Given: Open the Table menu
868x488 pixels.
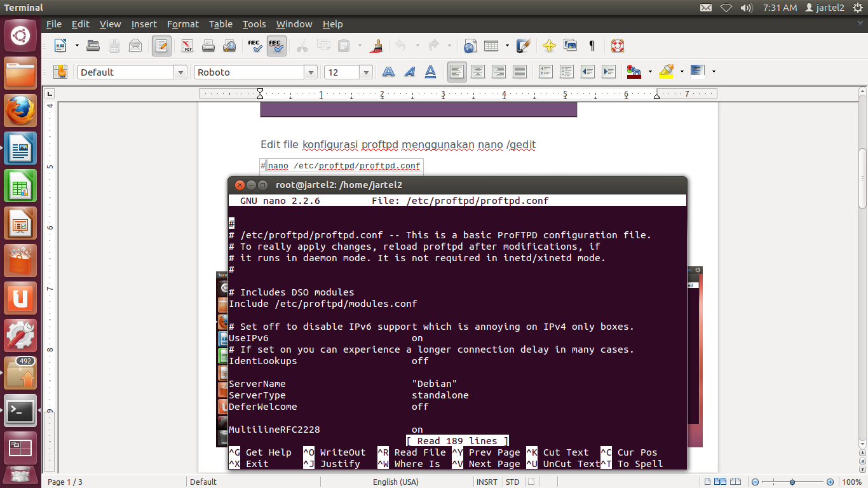Looking at the screenshot, I should tap(221, 24).
